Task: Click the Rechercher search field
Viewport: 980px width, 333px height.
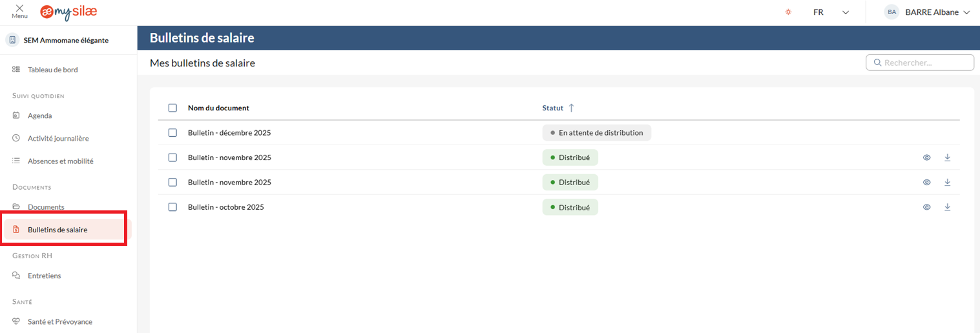Action: [x=925, y=63]
